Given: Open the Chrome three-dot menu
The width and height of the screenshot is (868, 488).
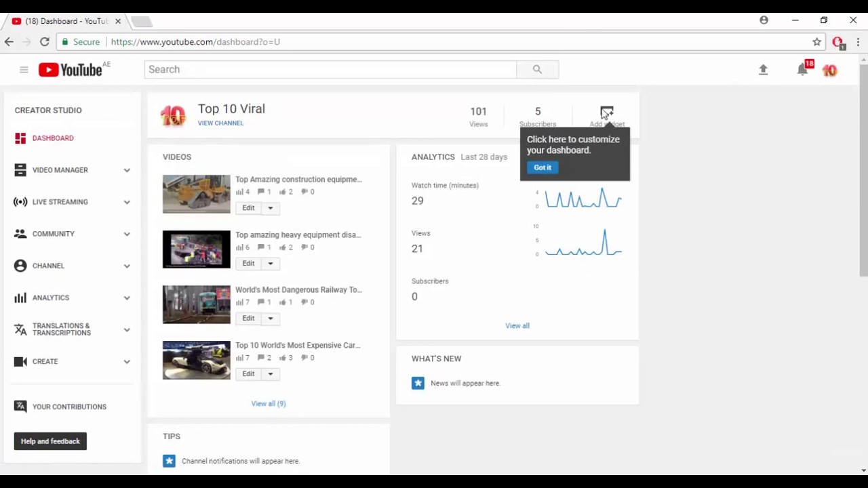Looking at the screenshot, I should 858,42.
